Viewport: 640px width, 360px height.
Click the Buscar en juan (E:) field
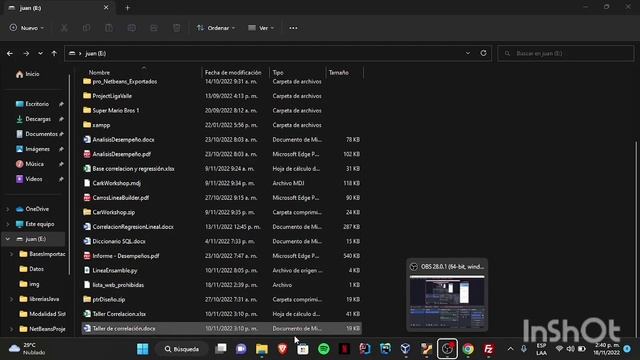click(x=566, y=53)
